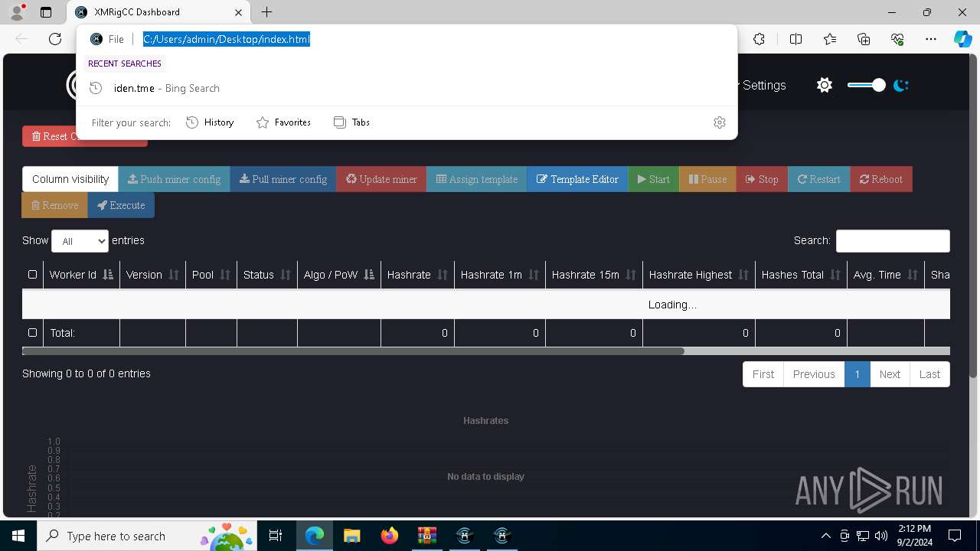The width and height of the screenshot is (980, 551).
Task: Sort table by Hashrate Highest column
Action: (x=699, y=275)
